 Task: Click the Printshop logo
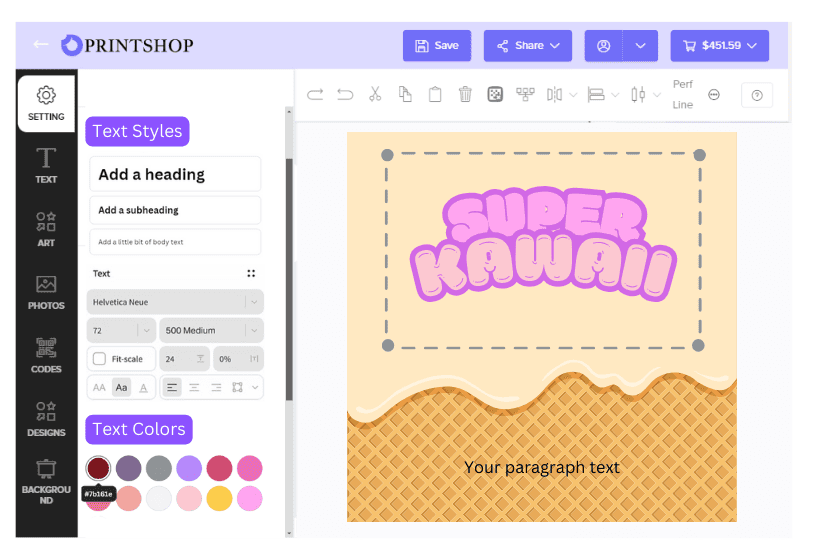(127, 45)
